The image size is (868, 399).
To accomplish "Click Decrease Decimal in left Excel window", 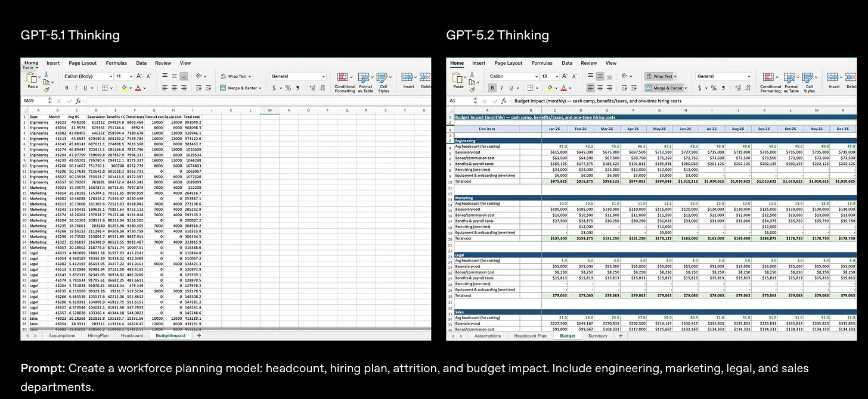I will (322, 88).
